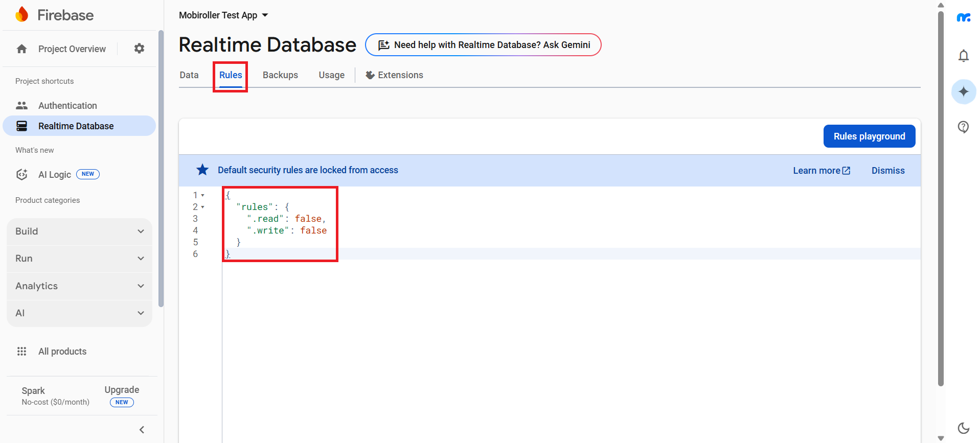Click the Extensions puzzle icon
The height and width of the screenshot is (443, 980).
pos(370,75)
